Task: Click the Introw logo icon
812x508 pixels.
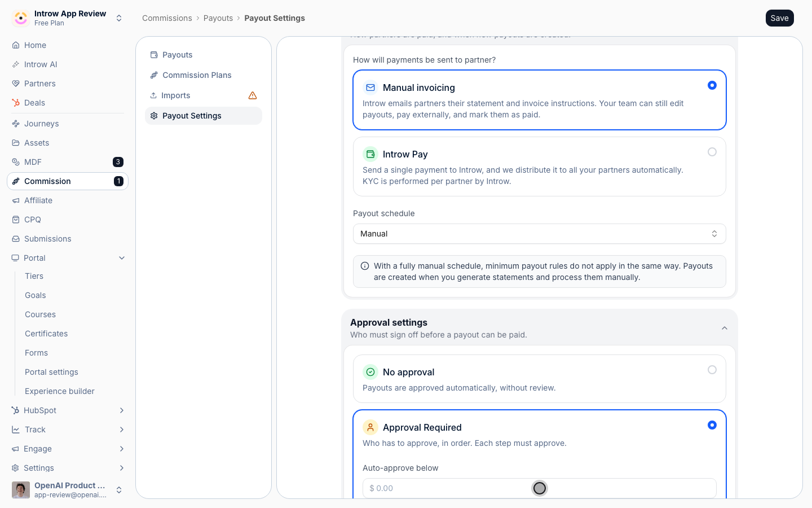Action: [x=21, y=18]
